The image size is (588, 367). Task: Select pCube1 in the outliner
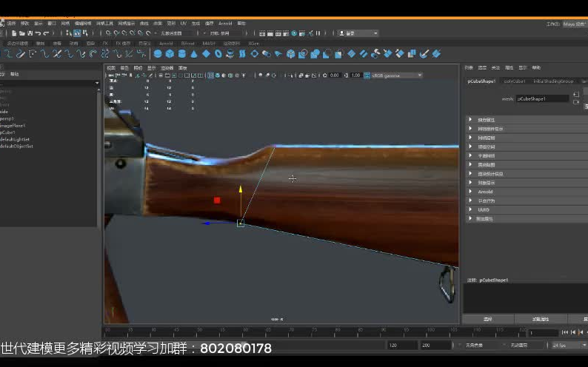click(9, 132)
